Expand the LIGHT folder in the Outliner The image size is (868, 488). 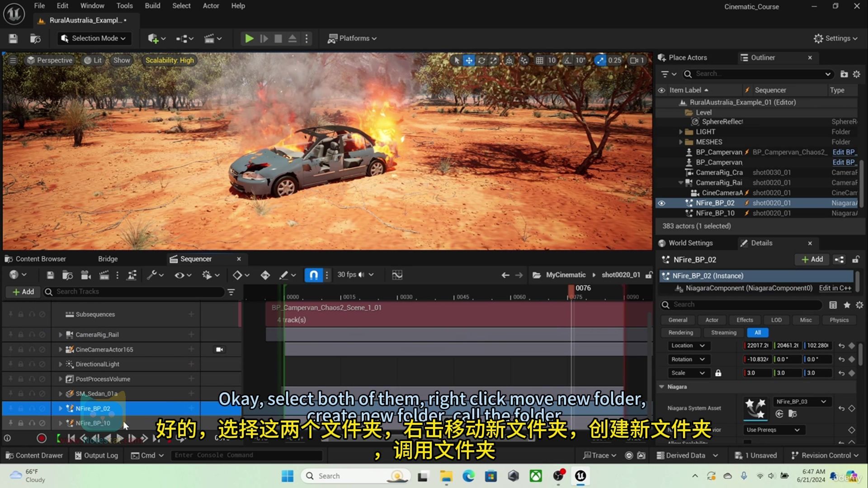coord(681,132)
